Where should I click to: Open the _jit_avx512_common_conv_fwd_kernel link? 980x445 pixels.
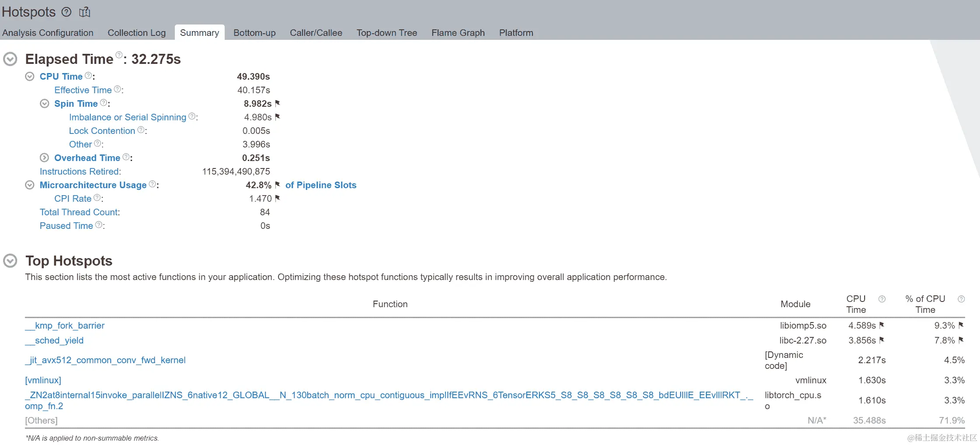click(105, 360)
